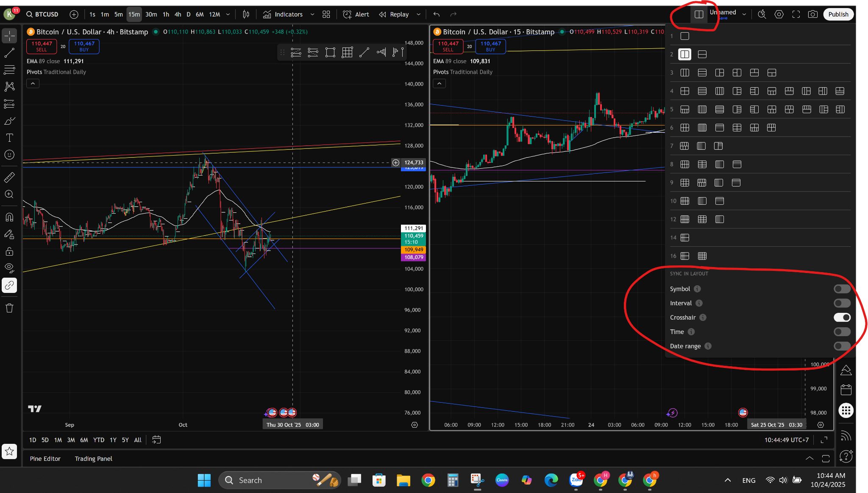Select the Text tool in left toolbar

point(9,138)
